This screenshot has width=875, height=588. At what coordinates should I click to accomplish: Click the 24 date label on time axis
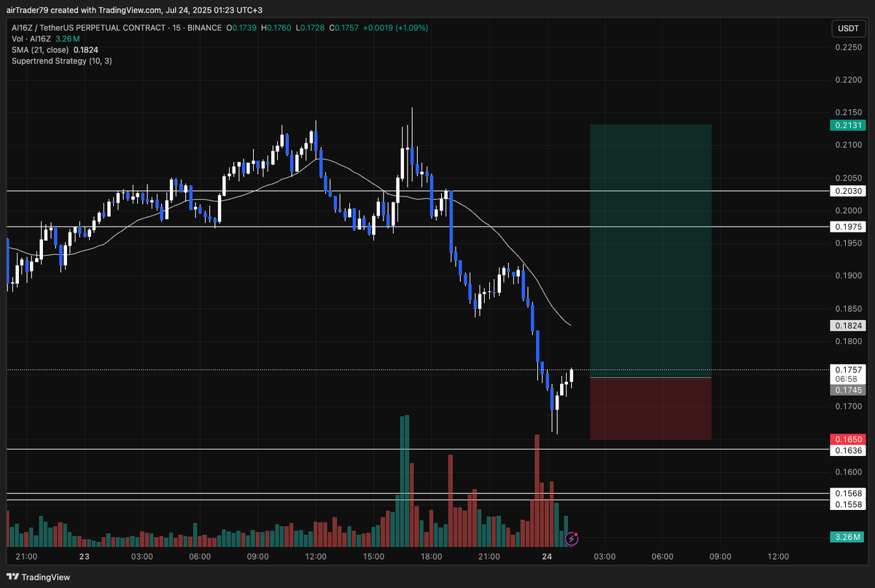coord(548,557)
